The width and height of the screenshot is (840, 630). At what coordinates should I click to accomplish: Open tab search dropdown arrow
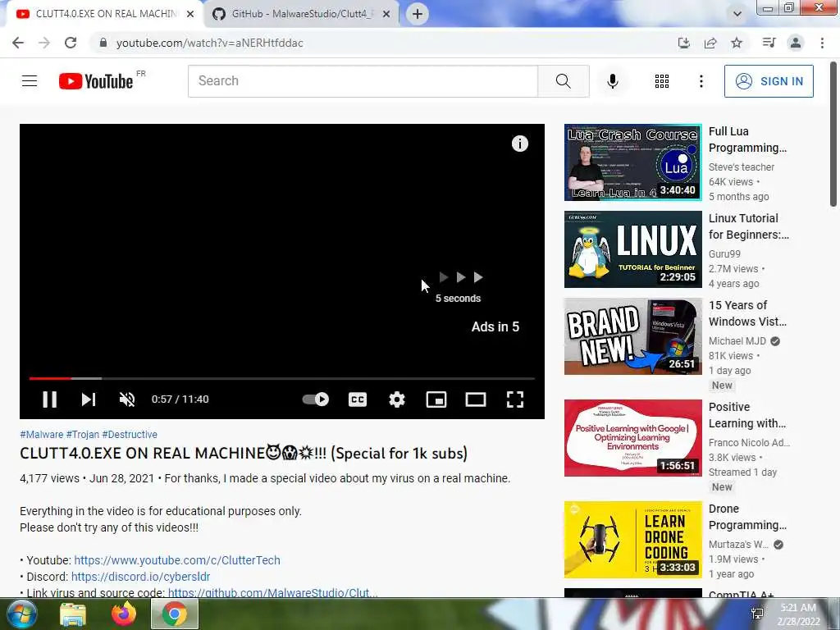pos(737,14)
